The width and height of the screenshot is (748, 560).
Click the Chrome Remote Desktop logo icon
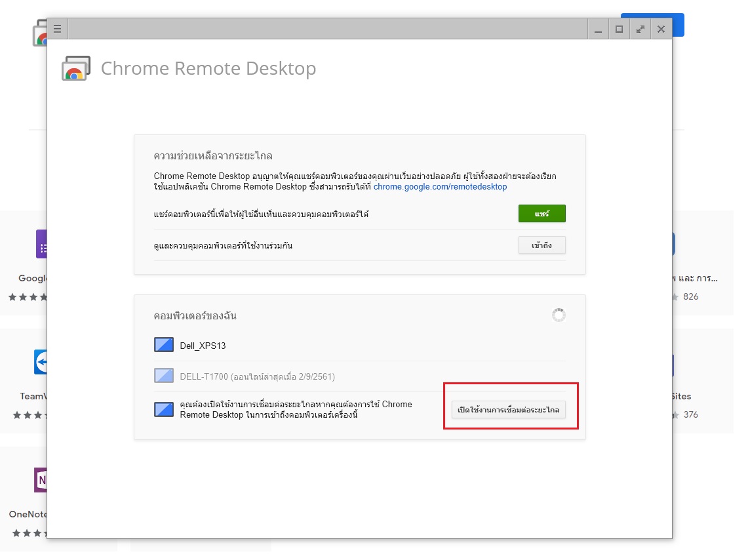pyautogui.click(x=76, y=68)
